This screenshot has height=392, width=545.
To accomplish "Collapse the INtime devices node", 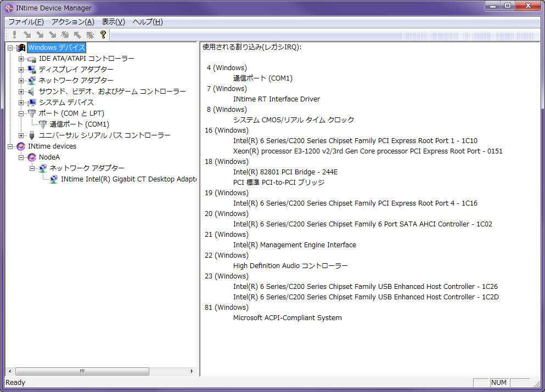I will pos(10,146).
